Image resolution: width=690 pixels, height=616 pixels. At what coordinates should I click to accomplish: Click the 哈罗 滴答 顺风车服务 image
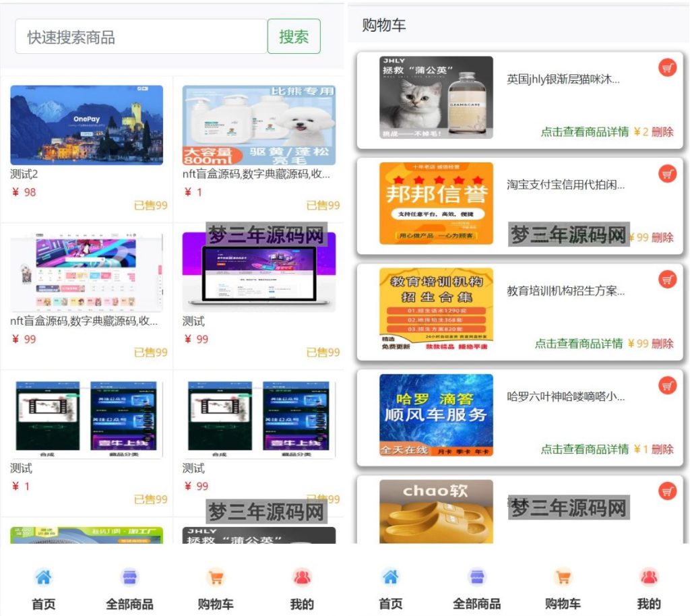(x=436, y=415)
